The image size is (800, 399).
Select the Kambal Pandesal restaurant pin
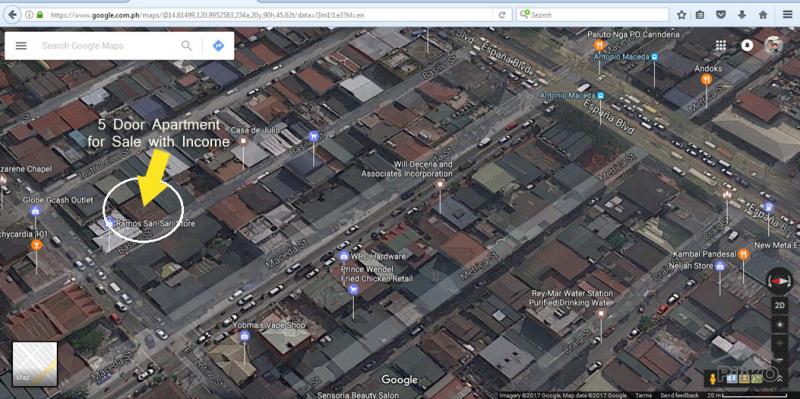[x=743, y=254]
